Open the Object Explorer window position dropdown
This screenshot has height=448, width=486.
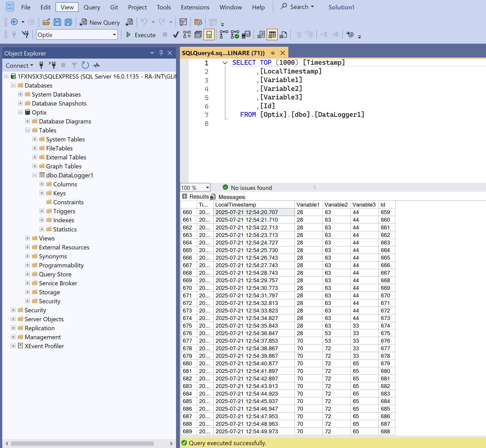[152, 53]
